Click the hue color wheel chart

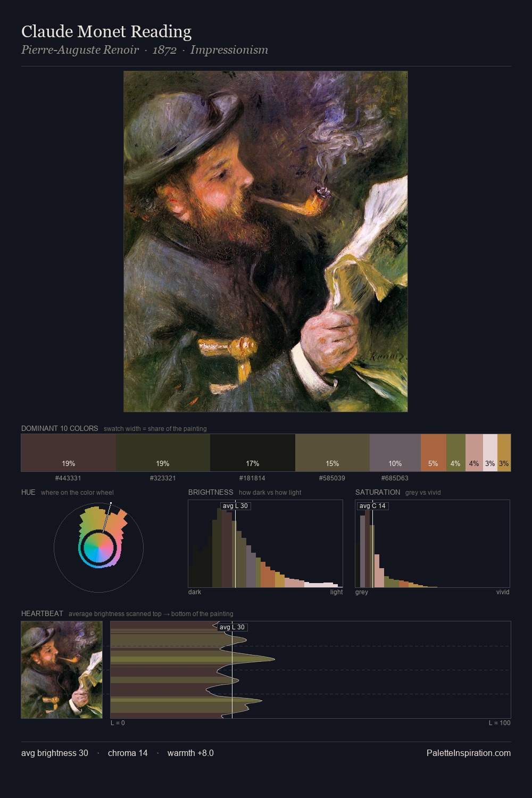pos(98,547)
